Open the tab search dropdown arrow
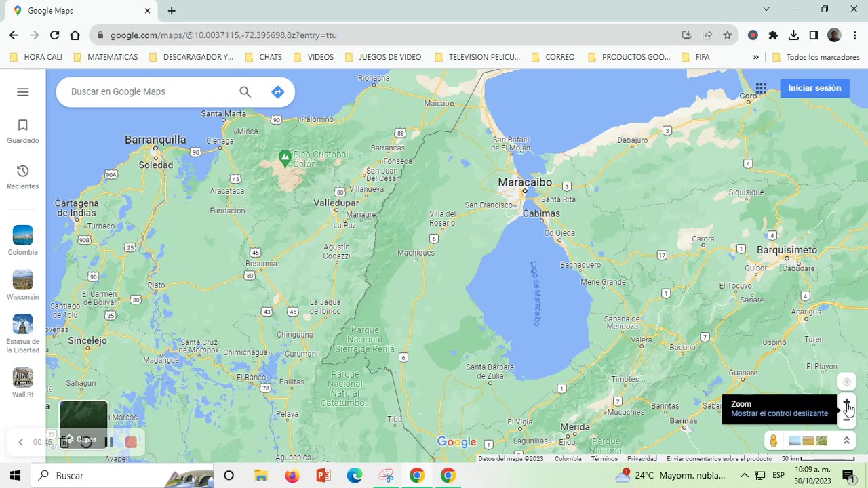 [766, 9]
